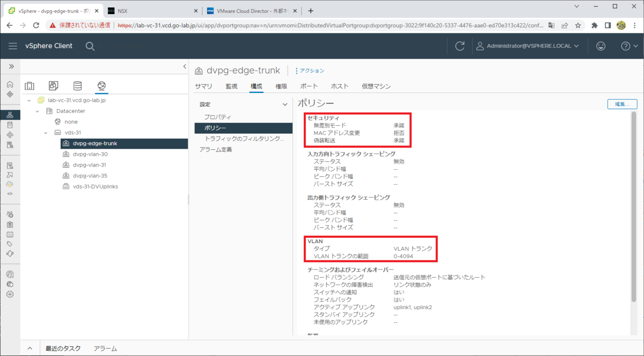Click the Home icon in left sidebar
This screenshot has height=356, width=644.
point(10,84)
